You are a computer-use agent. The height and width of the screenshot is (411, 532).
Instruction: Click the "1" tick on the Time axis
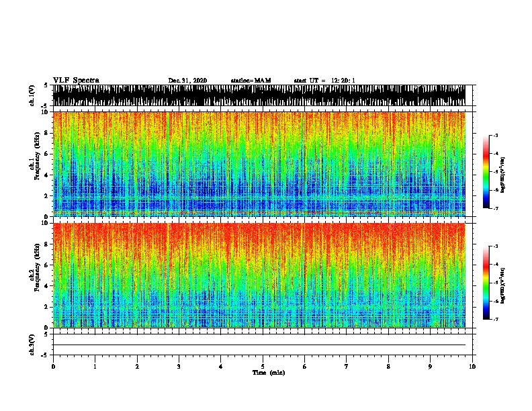(x=95, y=367)
